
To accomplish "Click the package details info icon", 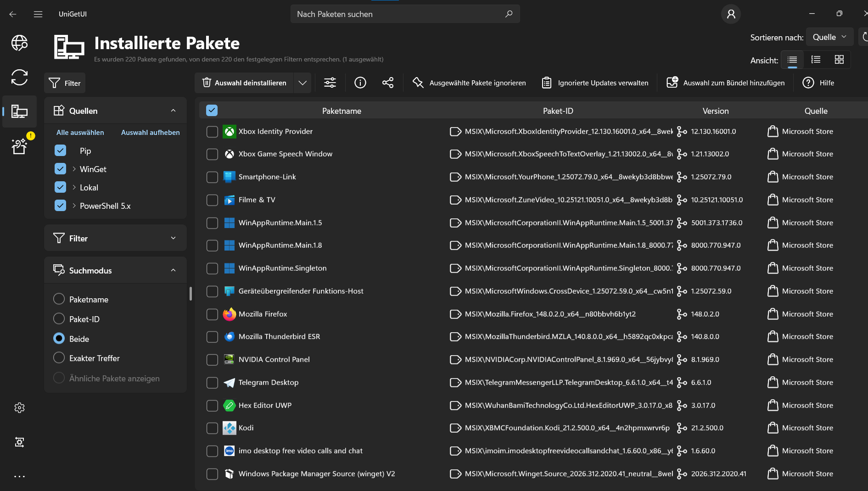I will [360, 83].
